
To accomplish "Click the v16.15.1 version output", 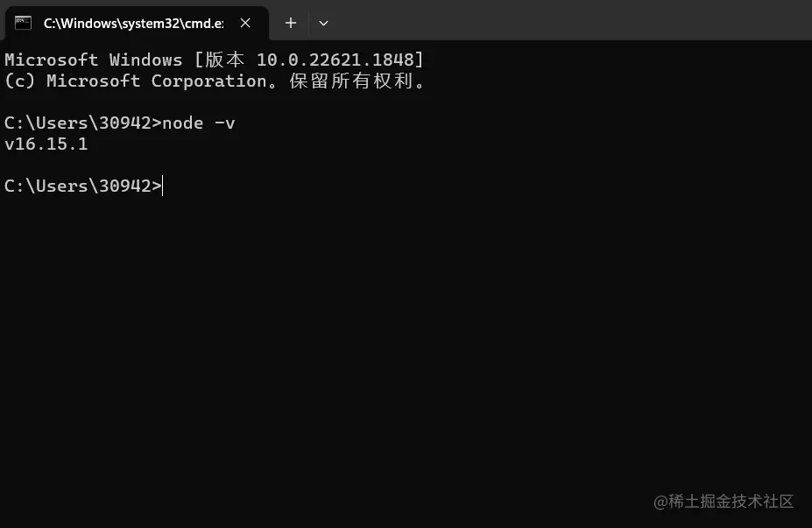I will [x=46, y=144].
